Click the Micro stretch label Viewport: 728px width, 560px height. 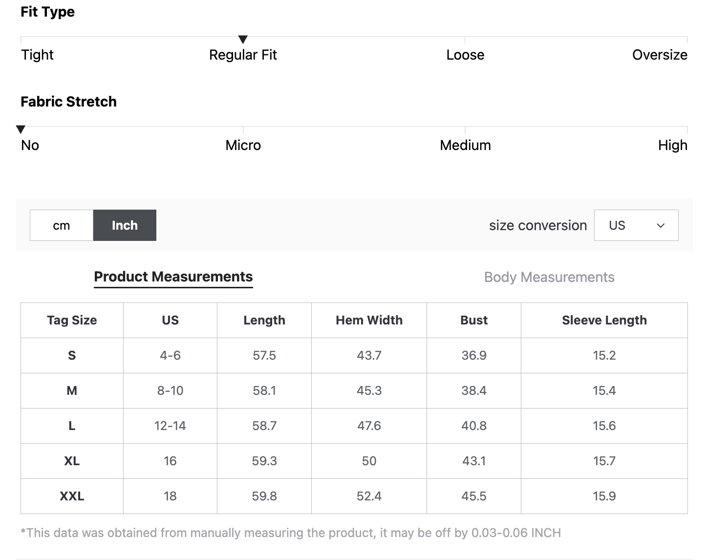click(243, 145)
